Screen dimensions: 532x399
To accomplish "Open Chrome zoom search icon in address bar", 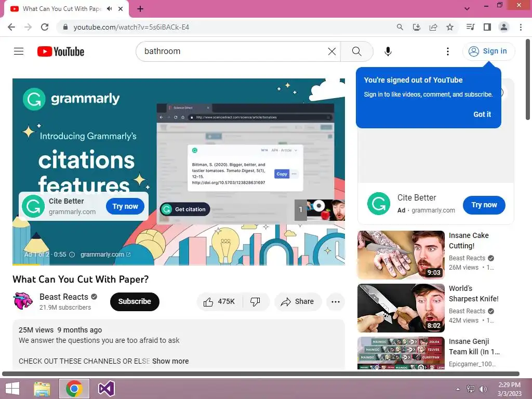I will coord(400,27).
